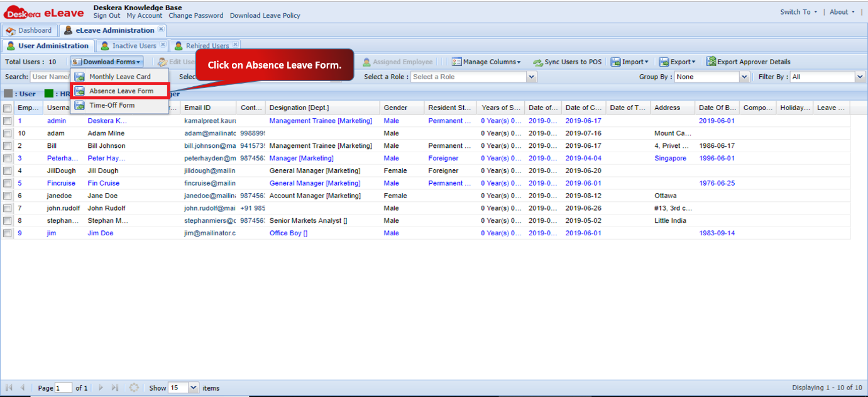Check the box for the john.rudolf row

point(8,208)
